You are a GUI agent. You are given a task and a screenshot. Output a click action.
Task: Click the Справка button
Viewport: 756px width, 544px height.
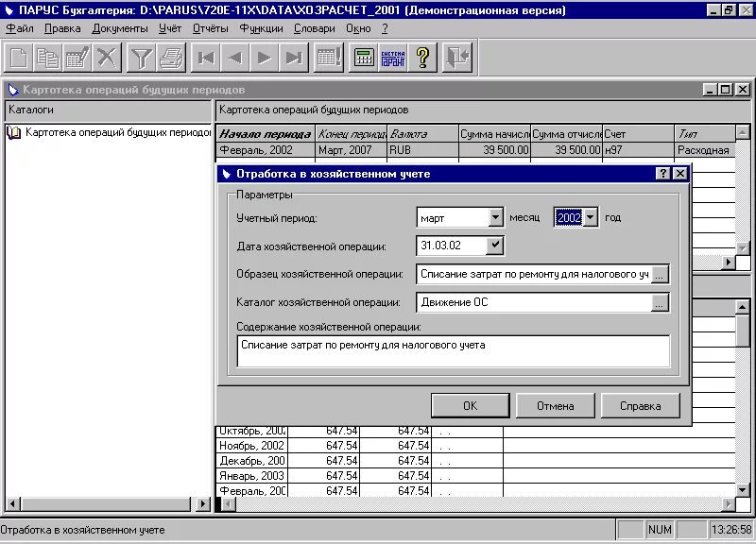pyautogui.click(x=641, y=406)
